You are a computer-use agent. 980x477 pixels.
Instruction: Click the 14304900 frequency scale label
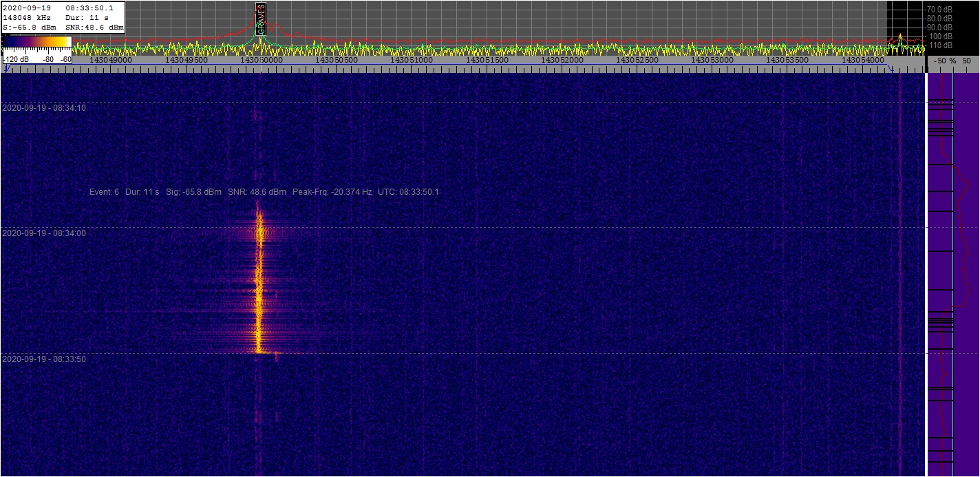coord(111,61)
